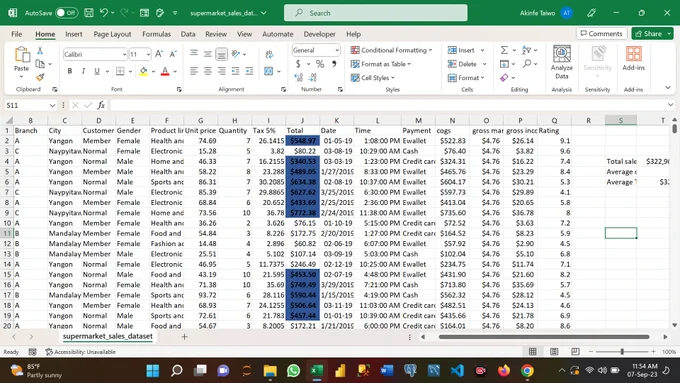Click Increase Decimal icon
This screenshot has height=383, width=680.
coord(298,78)
